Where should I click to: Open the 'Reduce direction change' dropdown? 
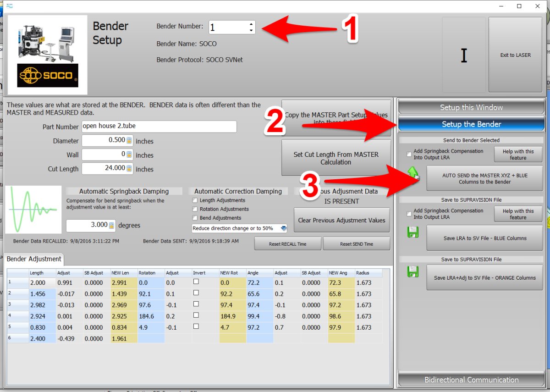[x=283, y=228]
